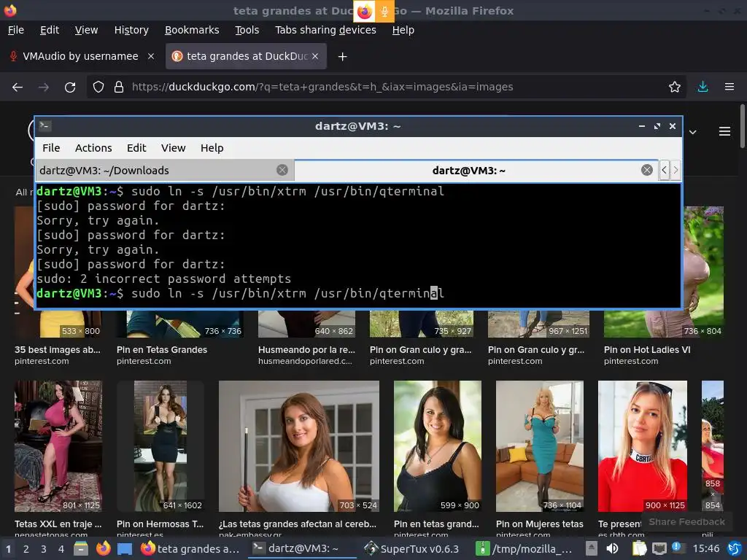Open Firefox Bookmarks menu
747x560 pixels.
[192, 30]
